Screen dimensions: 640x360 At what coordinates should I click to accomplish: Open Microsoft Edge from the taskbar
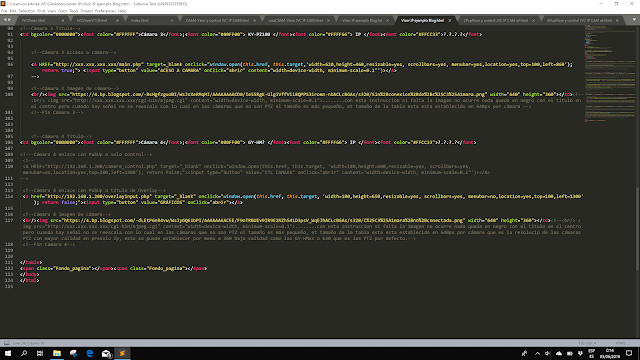[x=89, y=353]
